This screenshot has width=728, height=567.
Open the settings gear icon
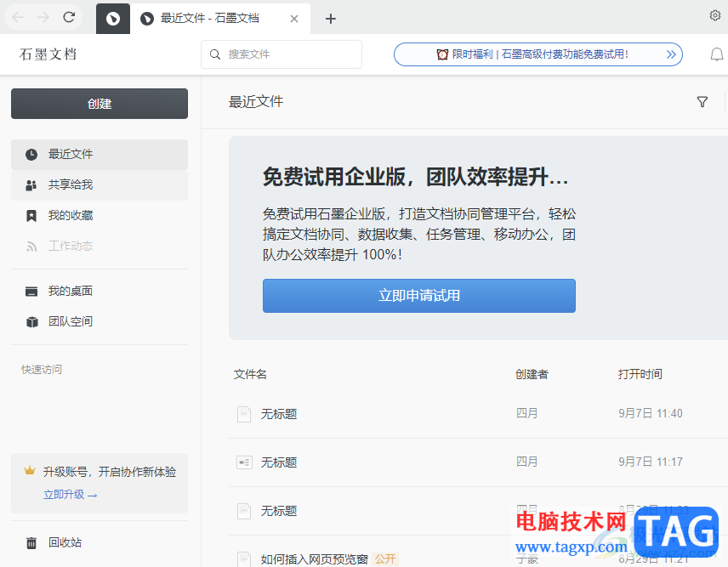tap(715, 16)
